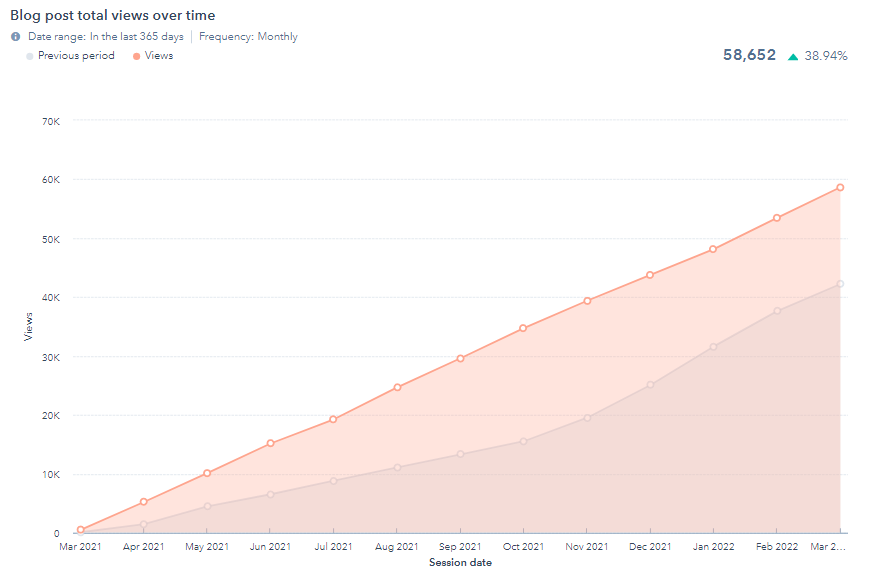This screenshot has height=584, width=887.
Task: Select Previous period data point for Nov 2021
Action: (x=587, y=418)
